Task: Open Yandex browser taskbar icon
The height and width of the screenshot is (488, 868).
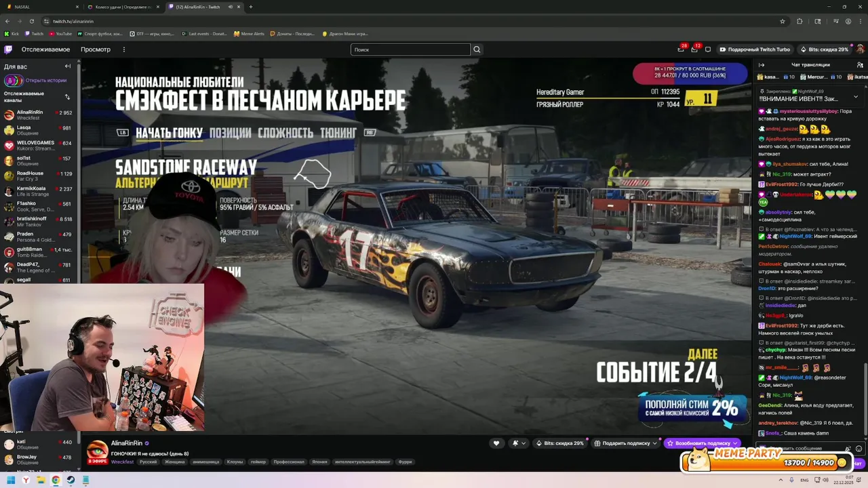Action: 26,481
